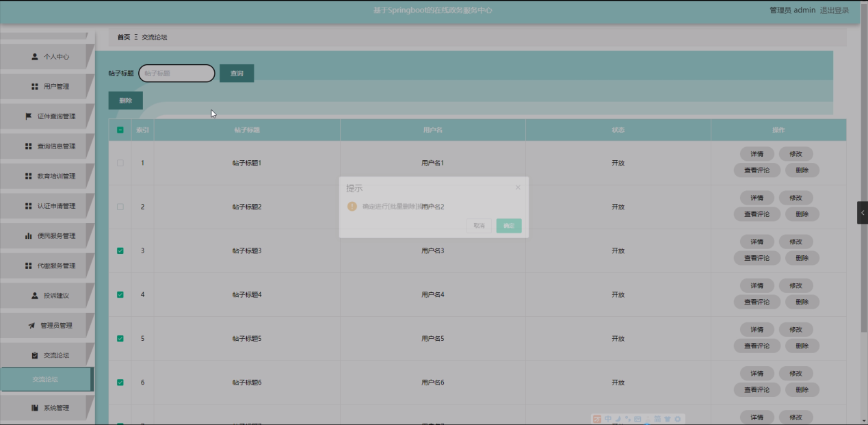The image size is (868, 425).
Task: Open the input method settings gear icon
Action: [x=678, y=418]
